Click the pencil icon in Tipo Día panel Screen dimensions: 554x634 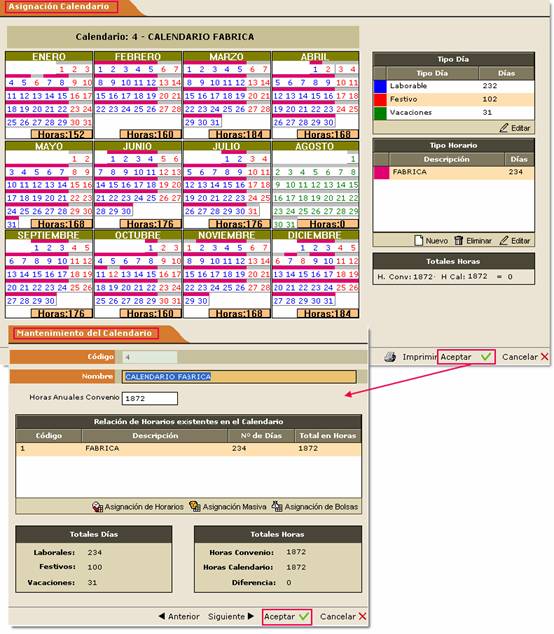coord(503,128)
